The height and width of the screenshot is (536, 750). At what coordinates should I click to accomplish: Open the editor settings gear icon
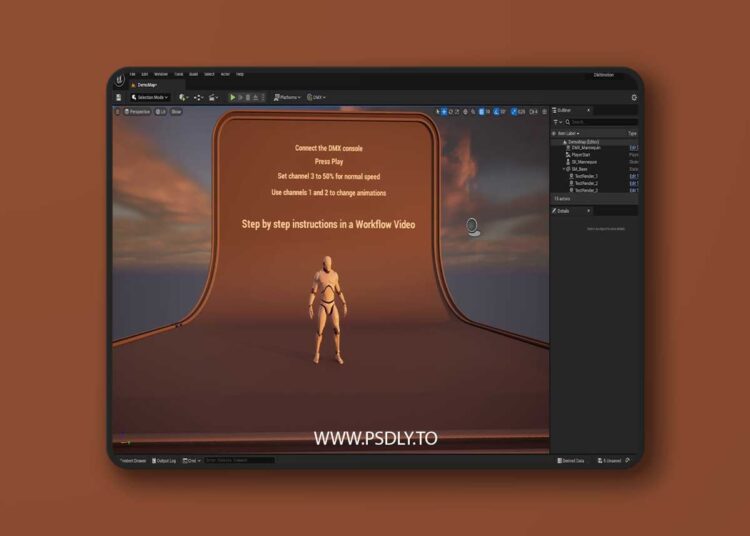633,97
